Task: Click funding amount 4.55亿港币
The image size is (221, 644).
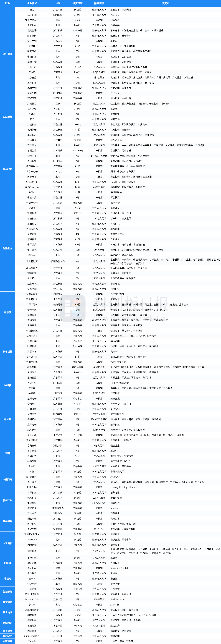Action: click(99, 367)
